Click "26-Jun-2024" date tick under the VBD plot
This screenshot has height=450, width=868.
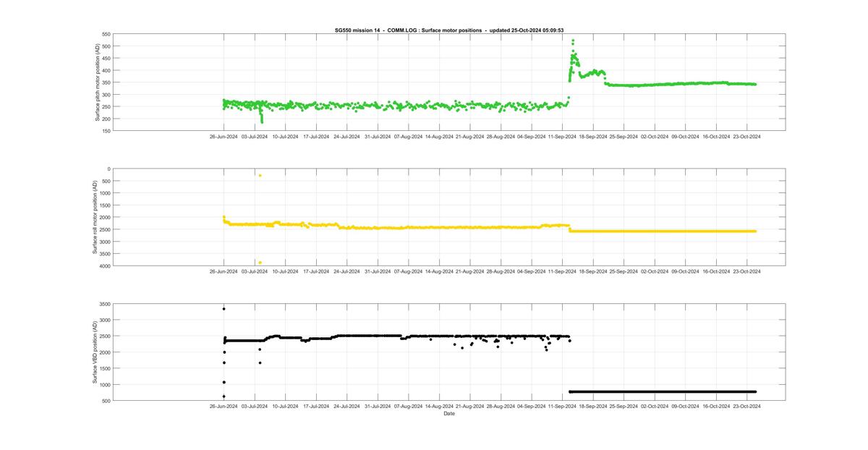pyautogui.click(x=224, y=406)
